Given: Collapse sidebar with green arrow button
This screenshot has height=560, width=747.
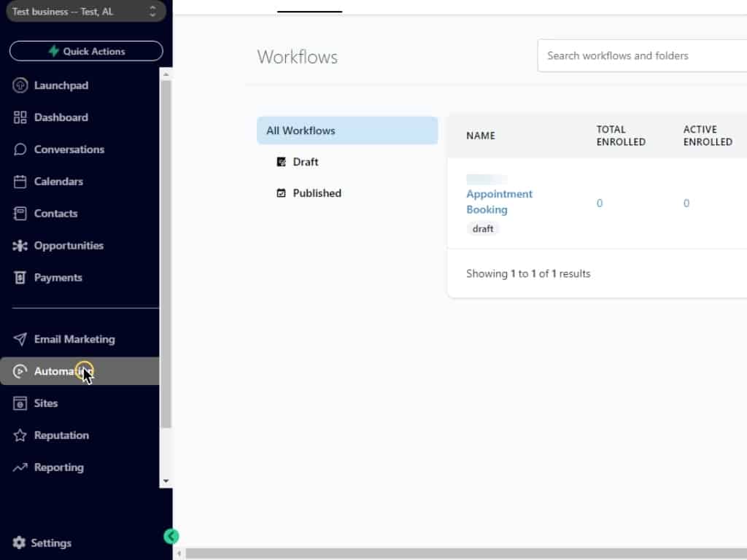Looking at the screenshot, I should click(171, 537).
